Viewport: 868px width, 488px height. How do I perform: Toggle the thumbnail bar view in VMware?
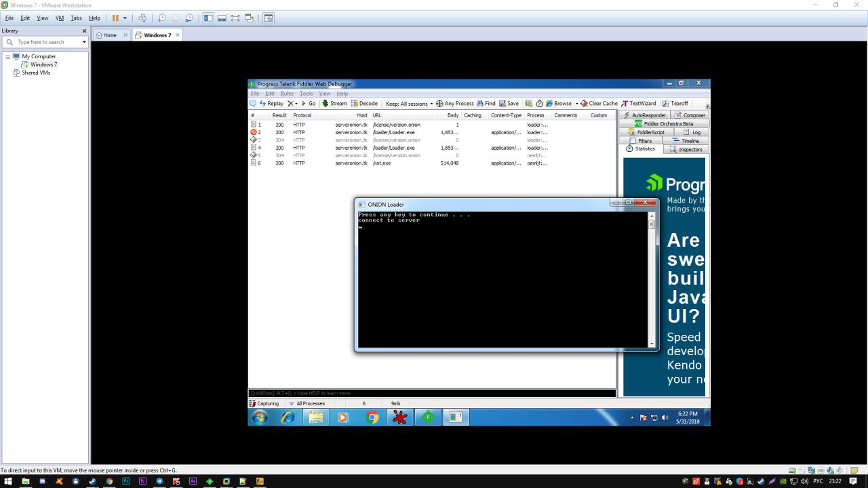222,18
